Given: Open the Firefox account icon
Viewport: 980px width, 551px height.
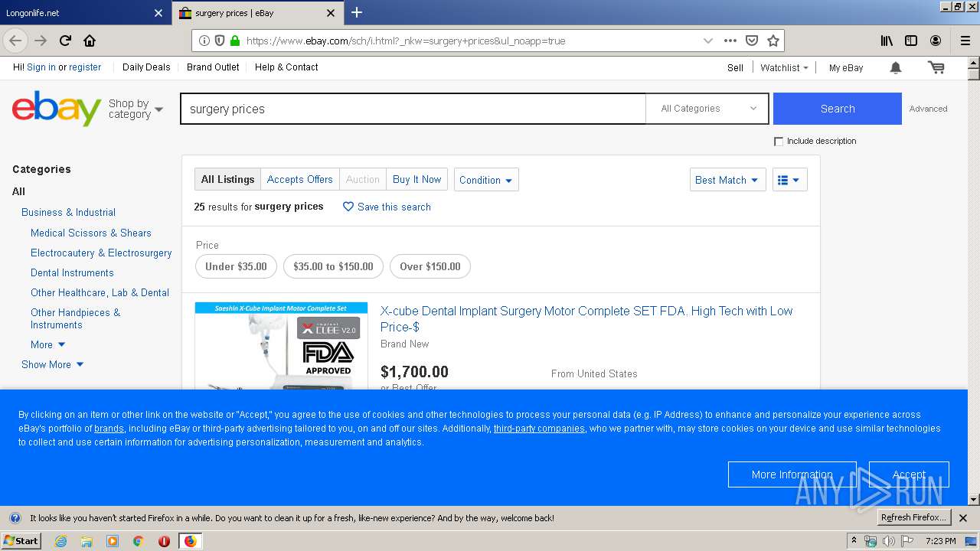Looking at the screenshot, I should pyautogui.click(x=936, y=41).
